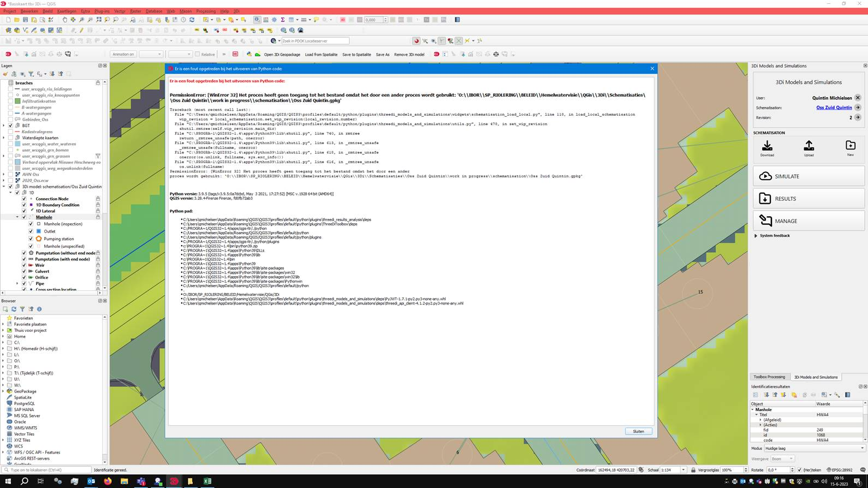This screenshot has height=488, width=868.
Task: Expand the Waterdiepte kaarten group
Action: click(4, 138)
